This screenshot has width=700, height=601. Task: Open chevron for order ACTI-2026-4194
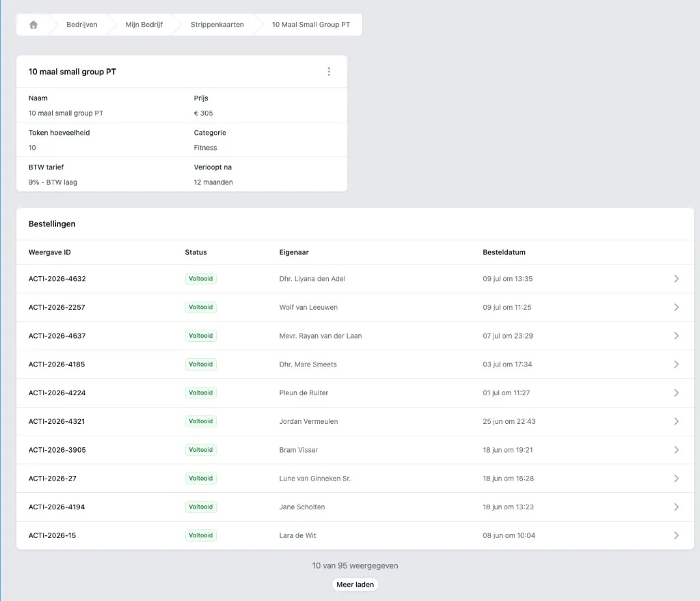click(676, 507)
